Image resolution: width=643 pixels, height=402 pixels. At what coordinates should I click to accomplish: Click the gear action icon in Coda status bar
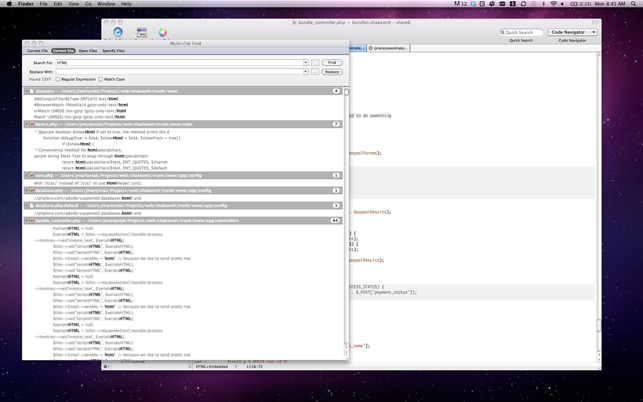click(106, 366)
